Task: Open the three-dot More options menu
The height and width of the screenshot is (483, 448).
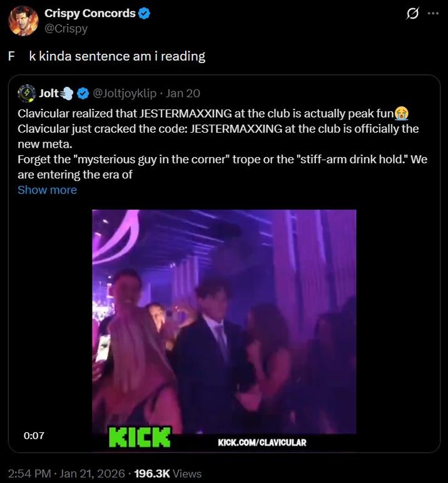Action: [432, 14]
